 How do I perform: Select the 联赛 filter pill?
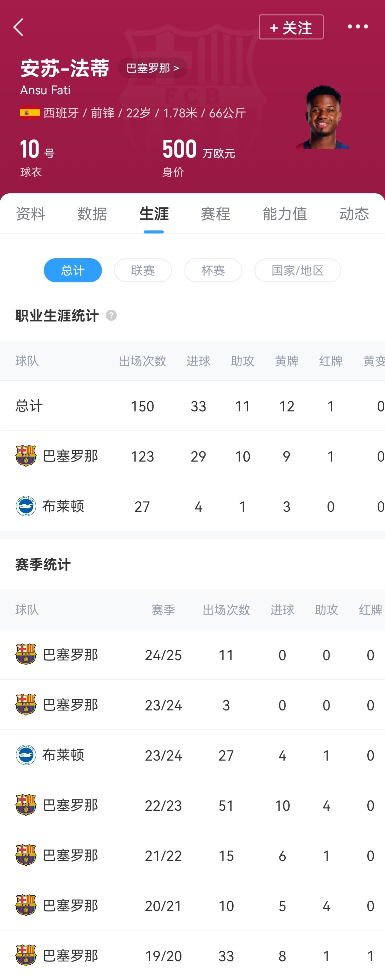click(143, 270)
